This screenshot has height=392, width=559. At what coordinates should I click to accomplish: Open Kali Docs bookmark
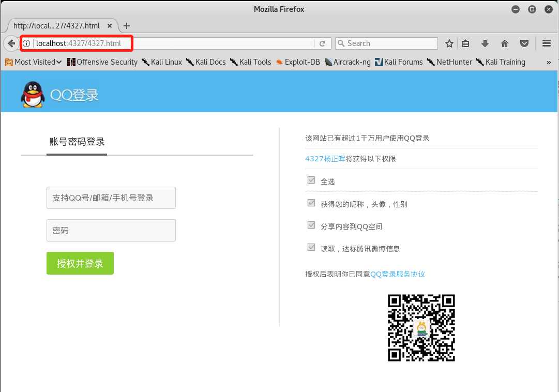(x=206, y=62)
